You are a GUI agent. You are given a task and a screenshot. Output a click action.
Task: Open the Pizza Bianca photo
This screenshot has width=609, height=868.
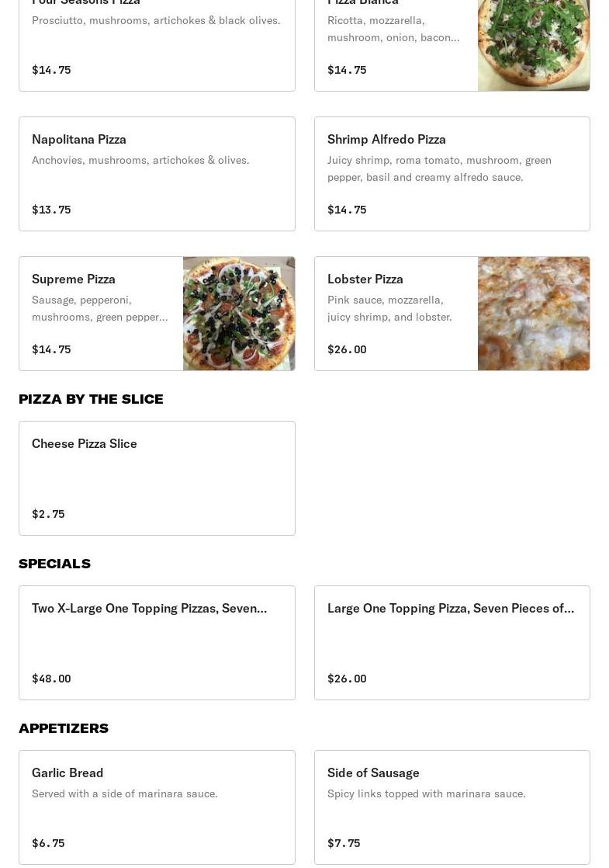pyautogui.click(x=534, y=45)
